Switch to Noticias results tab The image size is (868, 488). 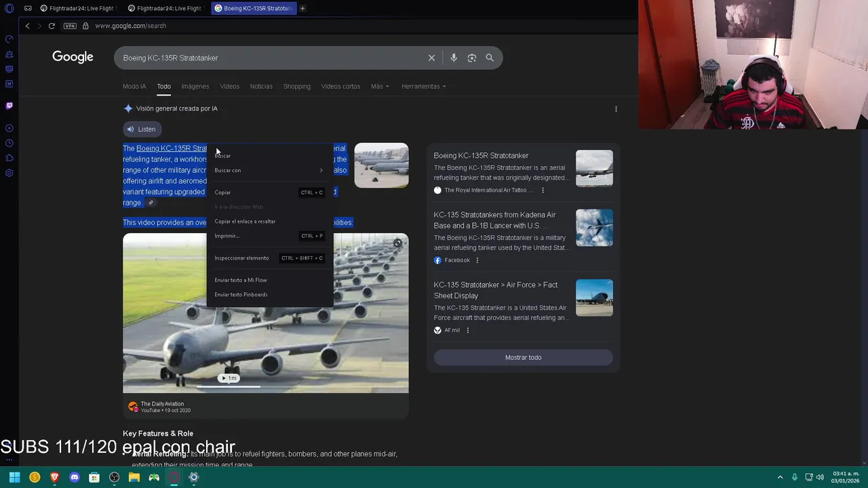(261, 86)
